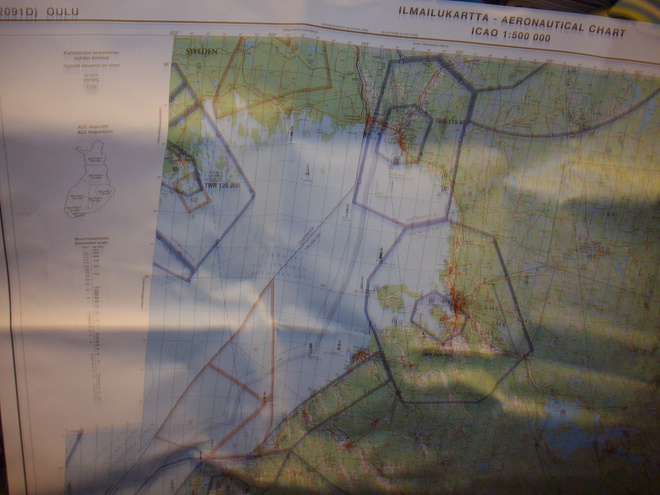Click the ICAO 1:500 000 scale text
The width and height of the screenshot is (660, 495).
coord(511,34)
